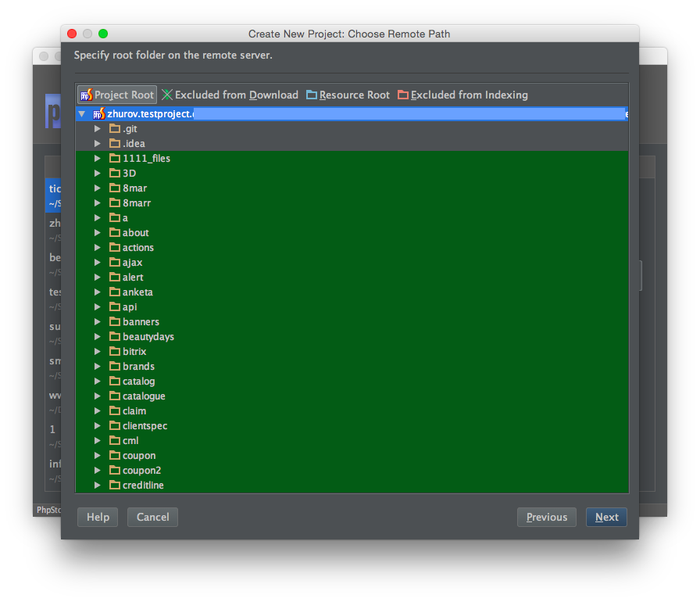Screen dimensions: 700x602
Task: Click the Excluded from Indexing folder icon
Action: click(x=403, y=95)
